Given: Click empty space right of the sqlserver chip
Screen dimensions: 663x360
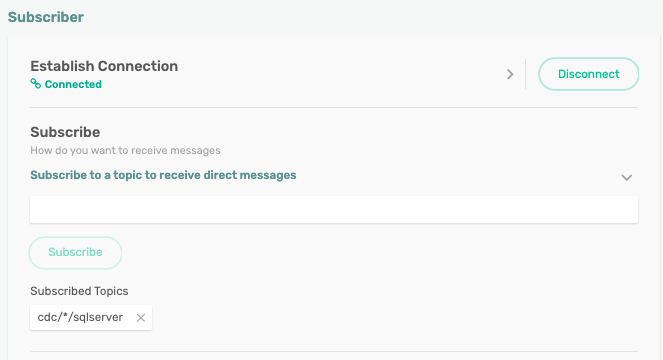Looking at the screenshot, I should (393, 318).
